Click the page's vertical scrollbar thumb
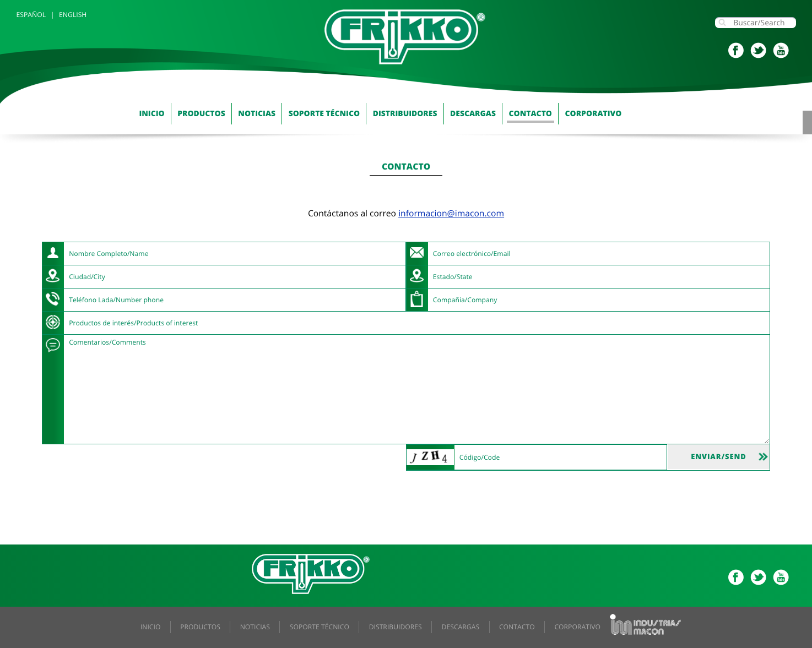Image resolution: width=812 pixels, height=648 pixels. pos(807,122)
